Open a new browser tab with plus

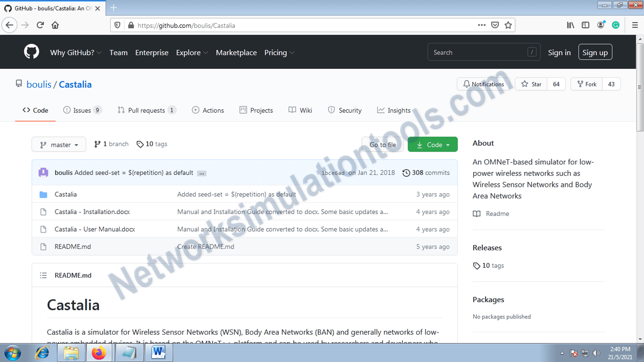pos(113,8)
